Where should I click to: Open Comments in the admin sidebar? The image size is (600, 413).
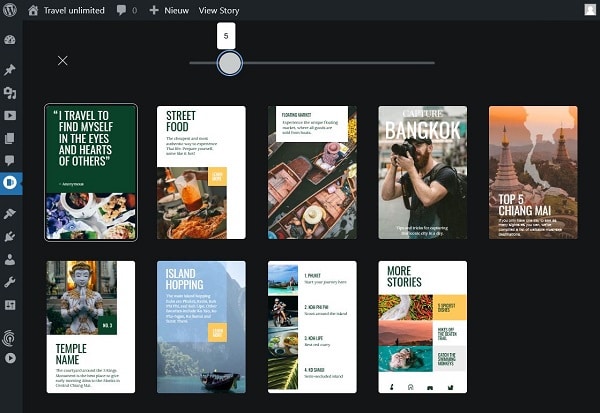coord(10,160)
